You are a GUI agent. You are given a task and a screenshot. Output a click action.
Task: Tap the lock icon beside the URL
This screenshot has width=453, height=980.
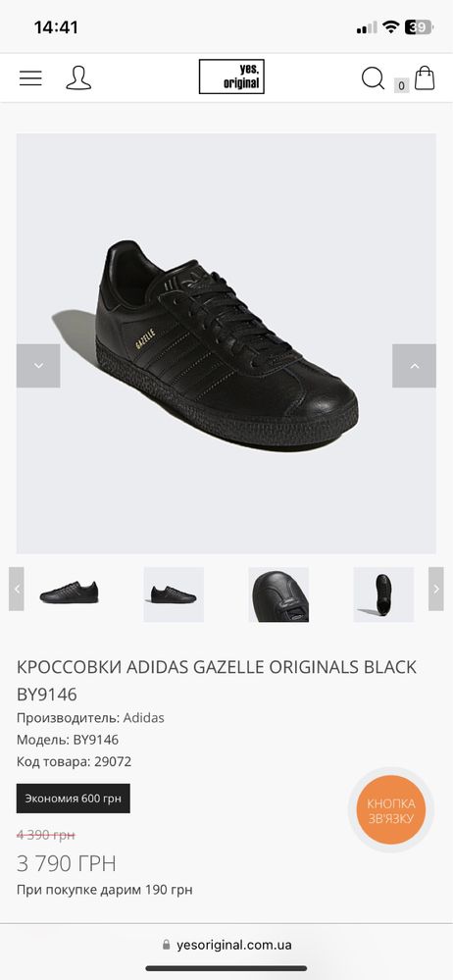(x=167, y=945)
